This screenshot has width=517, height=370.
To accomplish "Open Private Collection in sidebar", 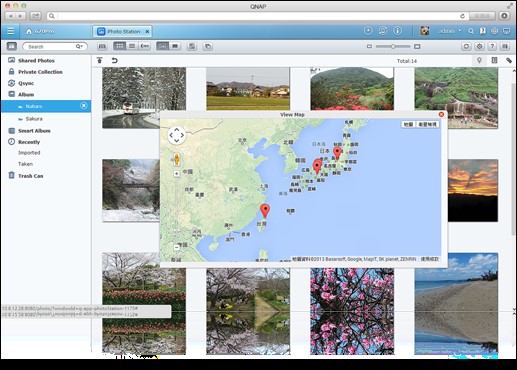I will (x=40, y=72).
